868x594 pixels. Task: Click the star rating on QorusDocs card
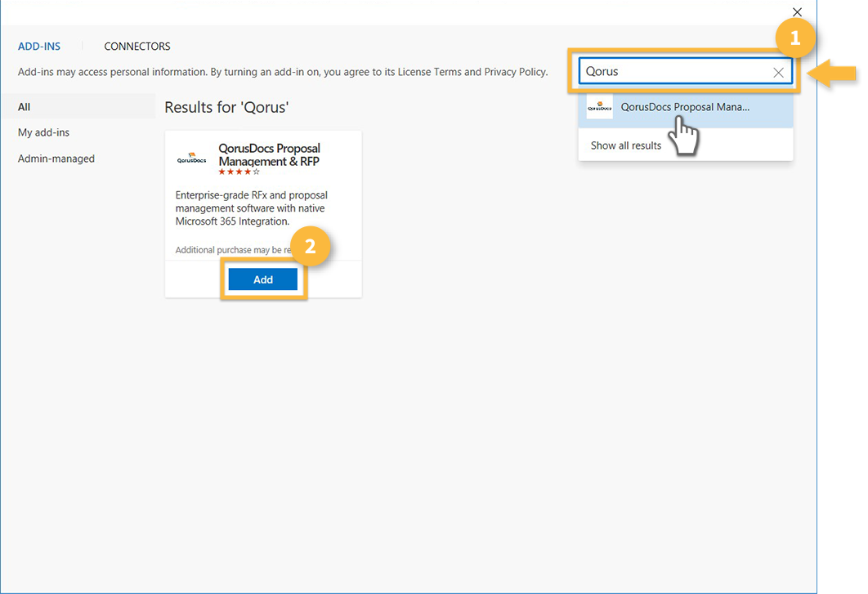click(239, 172)
